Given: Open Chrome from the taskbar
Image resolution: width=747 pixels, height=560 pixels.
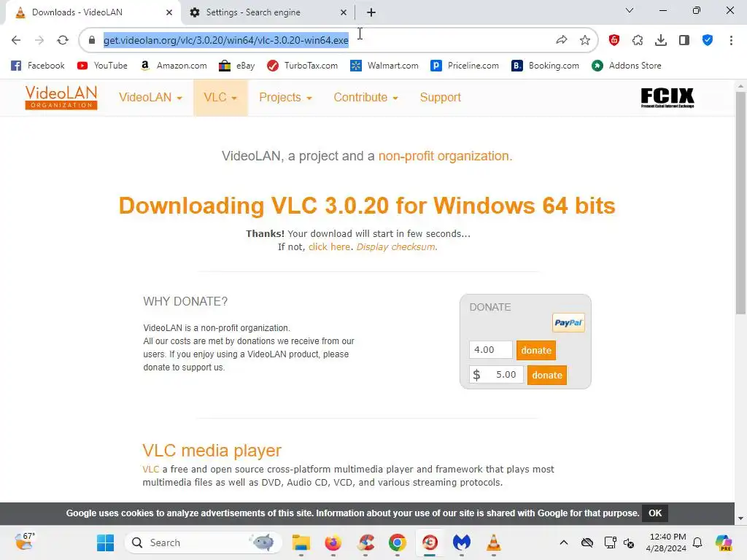Looking at the screenshot, I should 398,542.
